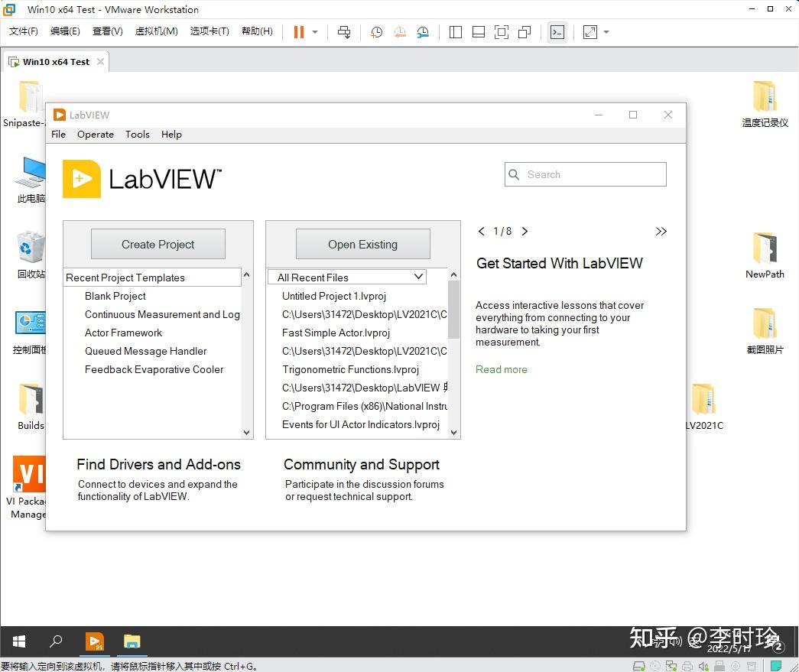Switch the VM to Unity mode

[524, 32]
